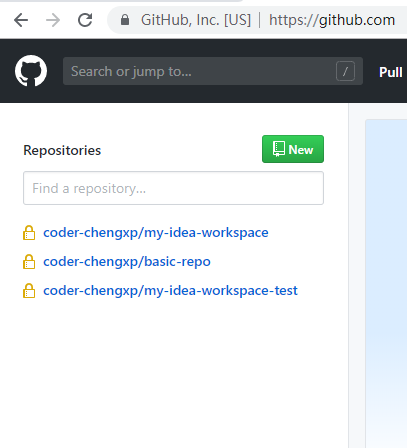This screenshot has height=448, width=407.
Task: Reload the page with refresh icon
Action: pyautogui.click(x=85, y=20)
